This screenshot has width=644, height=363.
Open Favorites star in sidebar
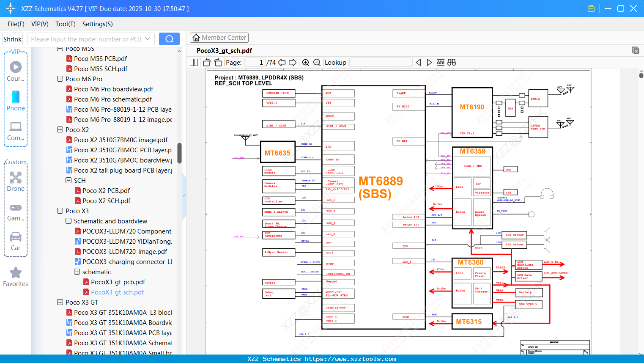tap(16, 277)
